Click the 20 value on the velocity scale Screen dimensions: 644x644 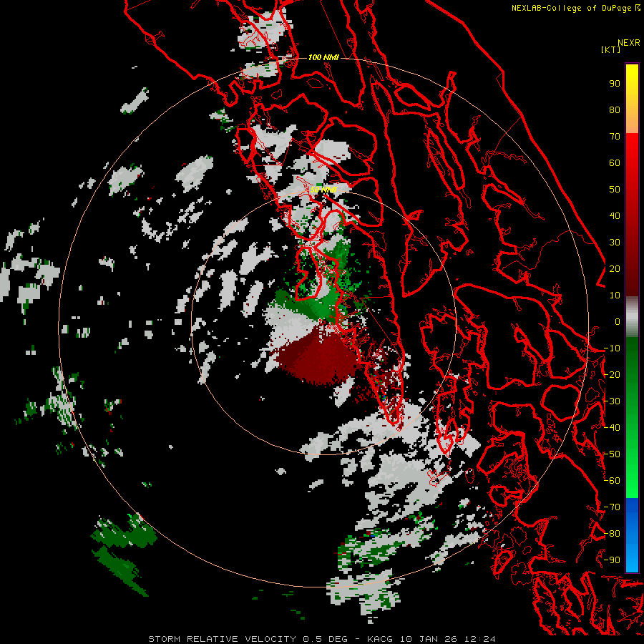pyautogui.click(x=615, y=269)
